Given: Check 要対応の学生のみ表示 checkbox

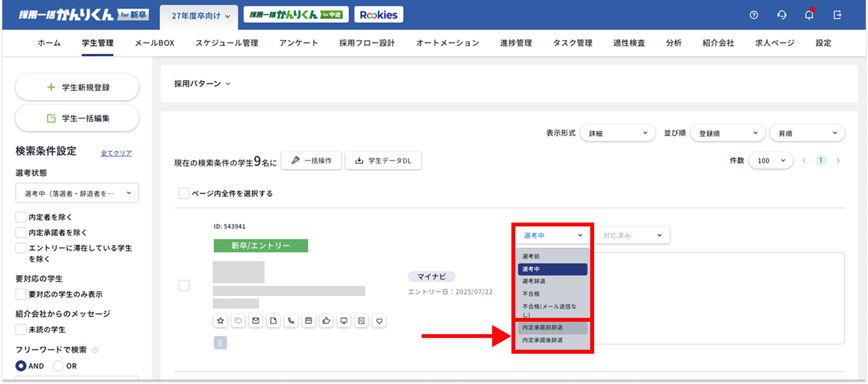Looking at the screenshot, I should pos(21,294).
